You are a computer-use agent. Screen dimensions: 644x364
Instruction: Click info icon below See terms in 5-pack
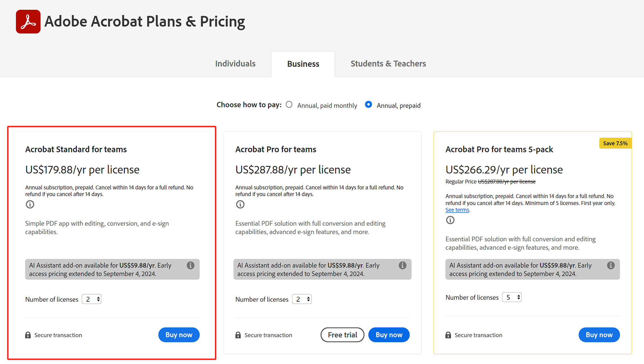tap(450, 220)
